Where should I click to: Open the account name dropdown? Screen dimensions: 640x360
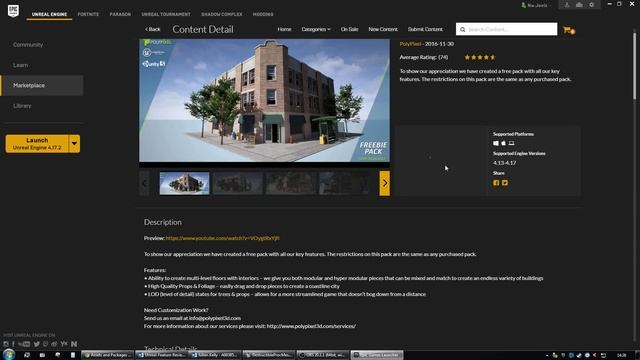tap(538, 5)
